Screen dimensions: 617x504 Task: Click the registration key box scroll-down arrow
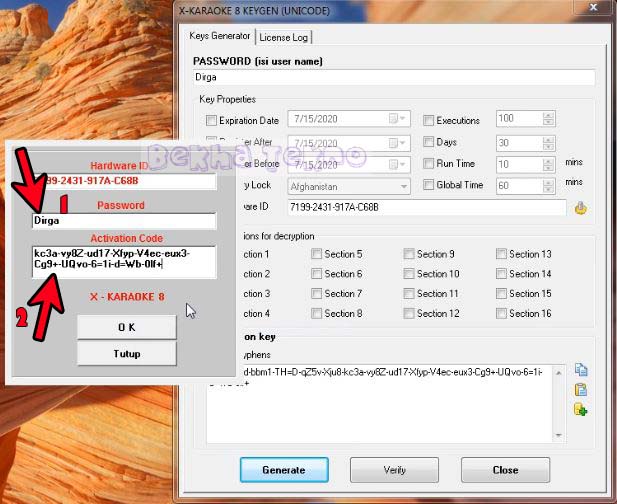pos(559,435)
